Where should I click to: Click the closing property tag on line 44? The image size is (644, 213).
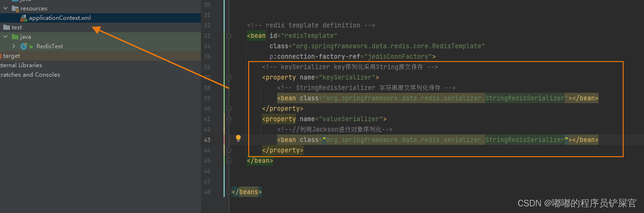[283, 151]
